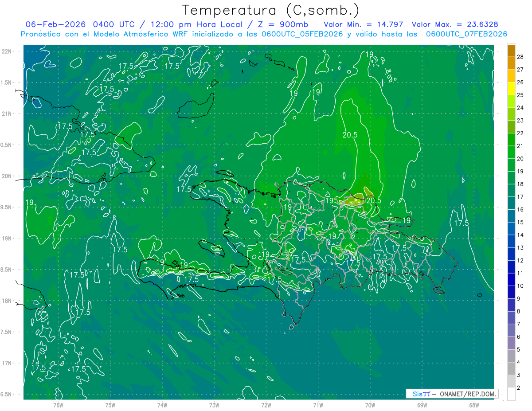Click the 21N latitude axis label
532x411 pixels.
pyautogui.click(x=6, y=114)
